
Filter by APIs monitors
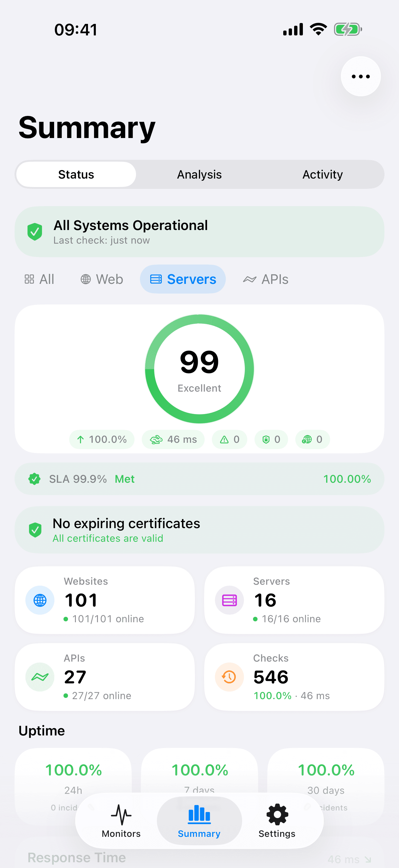[x=265, y=279]
